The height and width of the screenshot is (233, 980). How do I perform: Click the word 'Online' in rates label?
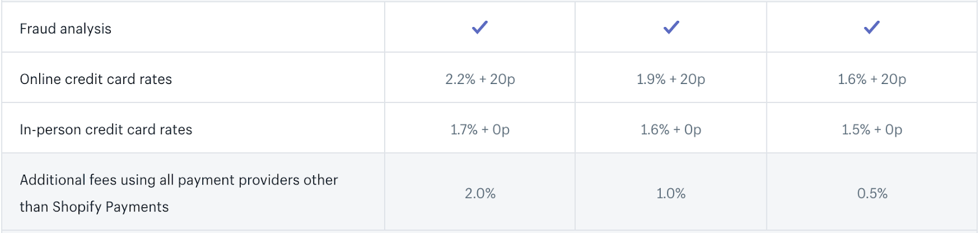40,79
